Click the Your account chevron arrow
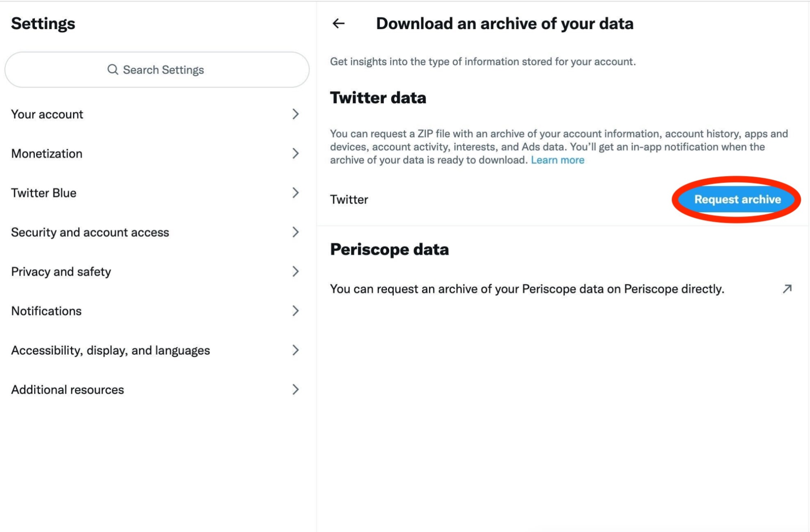Viewport: 810px width, 532px height. (294, 114)
